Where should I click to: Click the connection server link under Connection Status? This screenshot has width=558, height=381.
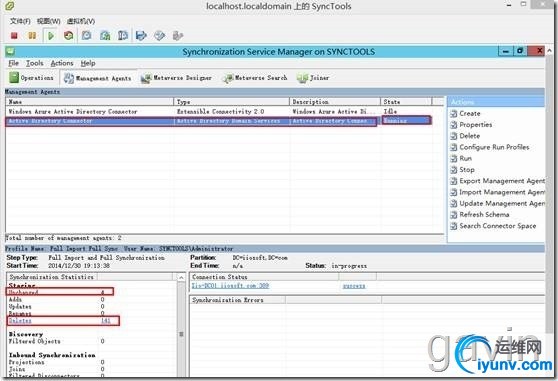(231, 286)
